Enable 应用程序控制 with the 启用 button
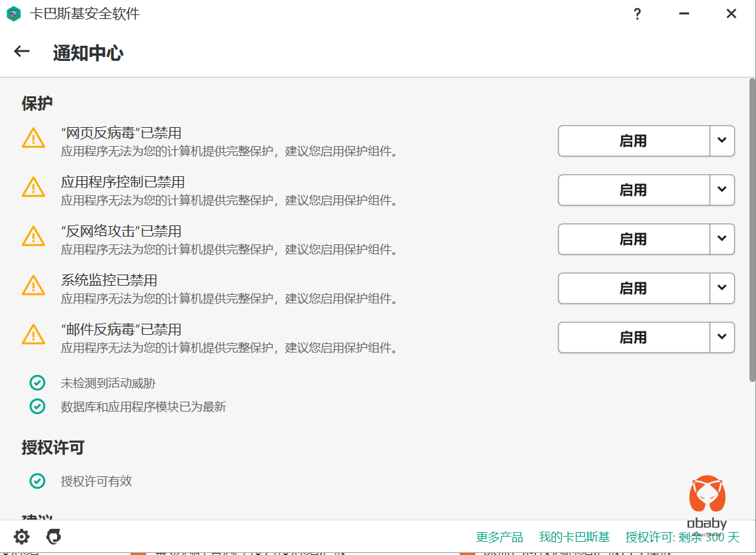756x555 pixels. (x=633, y=190)
